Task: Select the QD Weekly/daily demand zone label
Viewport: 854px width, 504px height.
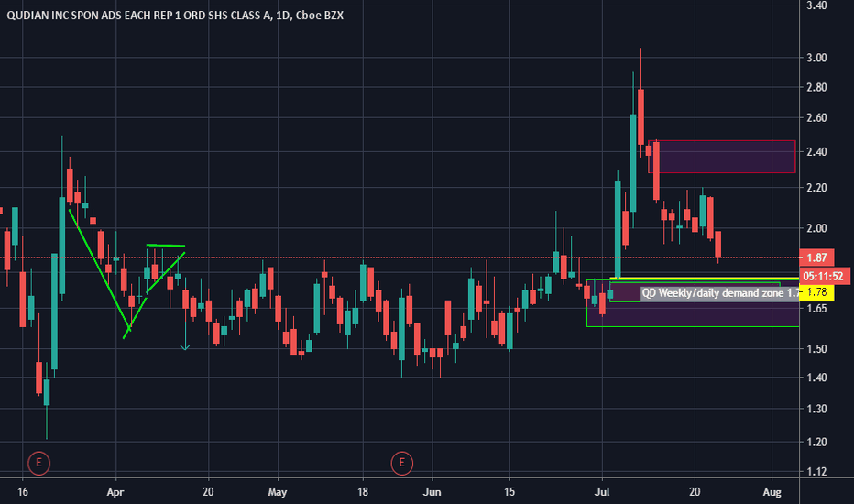Action: coord(720,293)
